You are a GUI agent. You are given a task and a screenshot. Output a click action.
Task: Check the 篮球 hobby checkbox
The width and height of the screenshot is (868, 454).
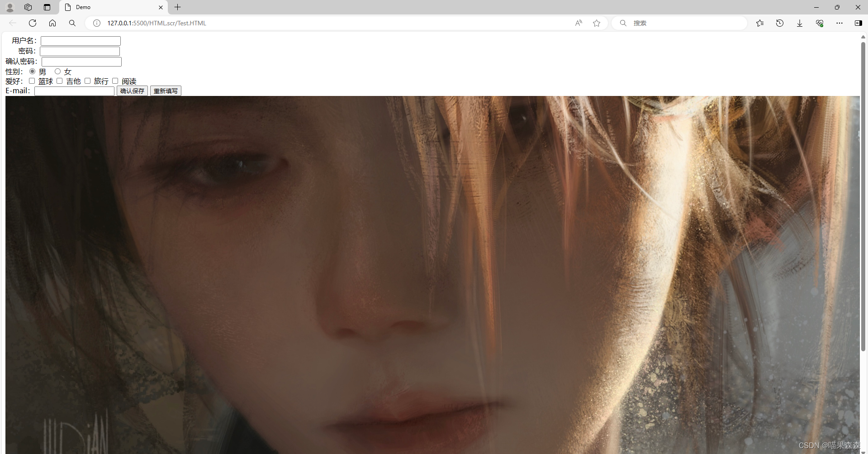(32, 81)
